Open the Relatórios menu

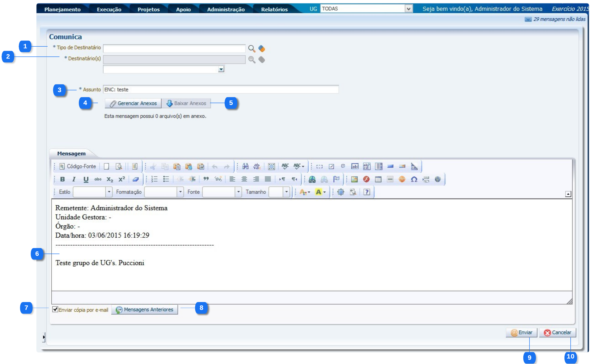[274, 9]
